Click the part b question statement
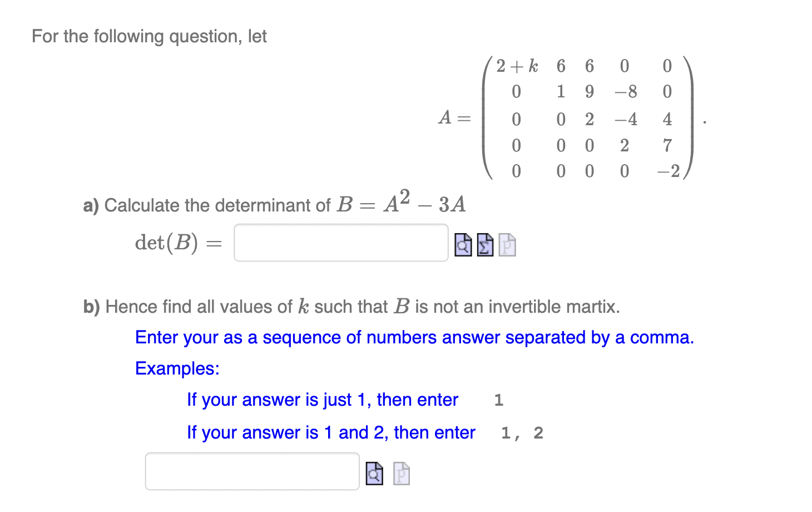 coord(350,306)
